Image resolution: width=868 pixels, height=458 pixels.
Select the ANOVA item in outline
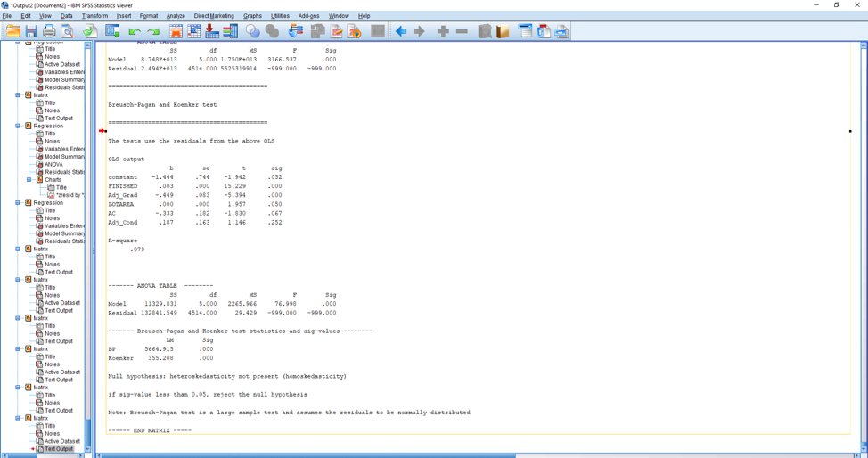(x=53, y=165)
